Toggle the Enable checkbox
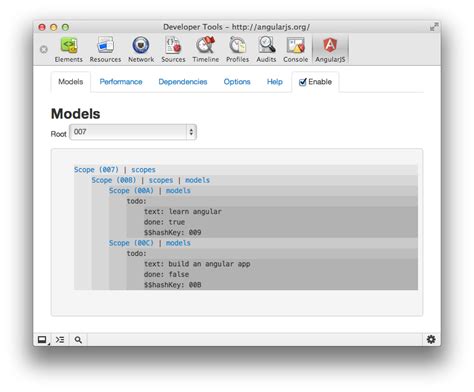The image size is (474, 392). pos(302,82)
